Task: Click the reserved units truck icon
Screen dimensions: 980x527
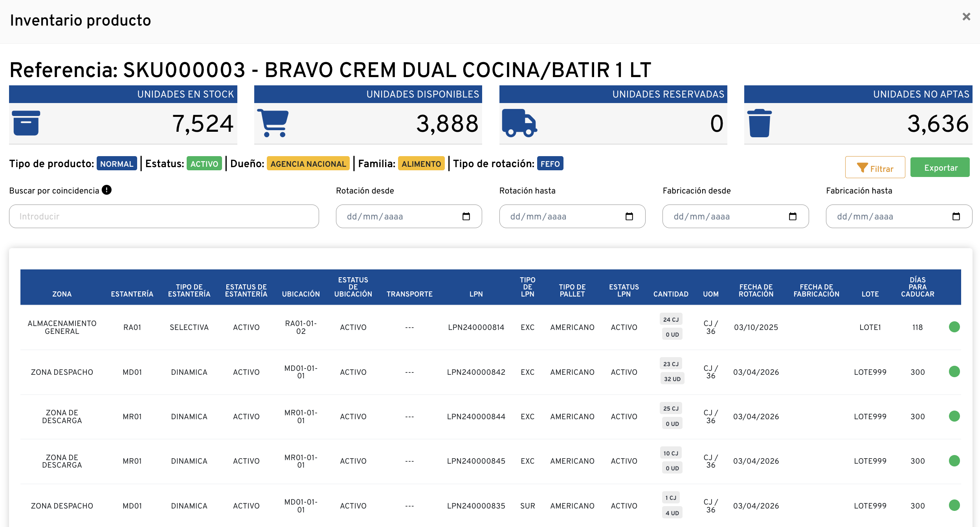Action: click(x=519, y=123)
